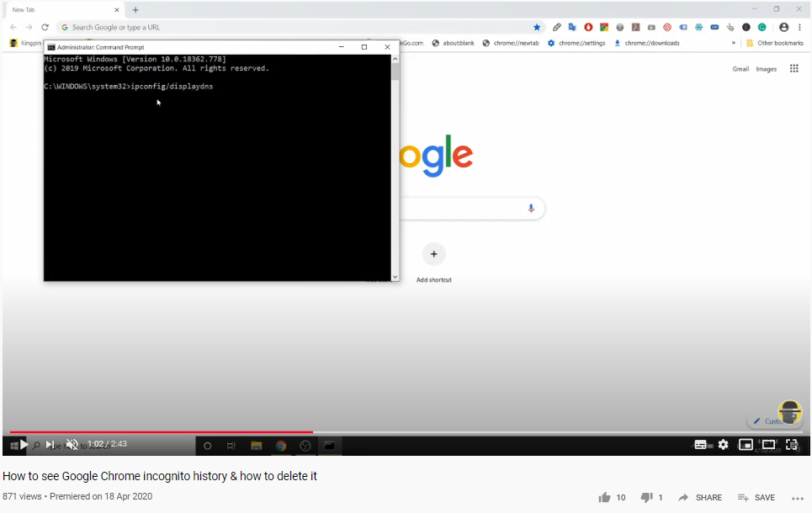Click the Chrome forward arrow
This screenshot has width=812, height=513.
(29, 27)
